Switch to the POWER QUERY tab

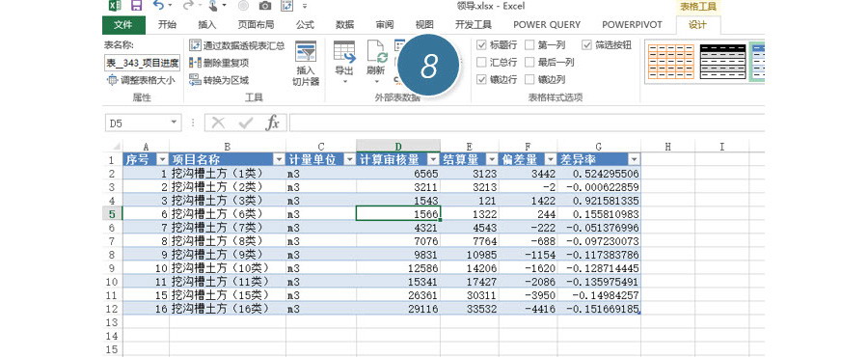[547, 25]
